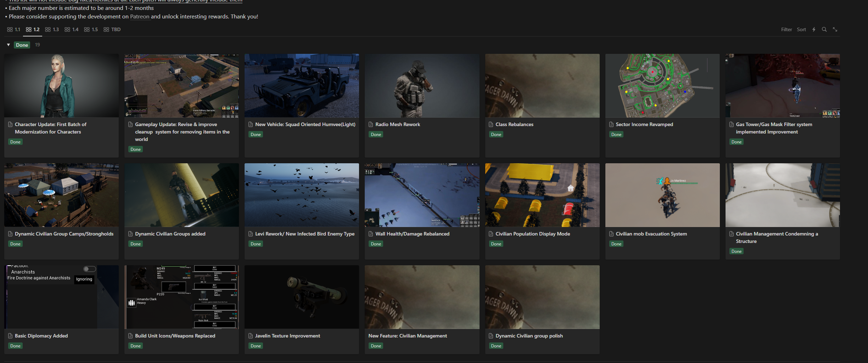Image resolution: width=868 pixels, height=363 pixels.
Task: Click the page icon beside Class Rebalances
Action: (491, 124)
